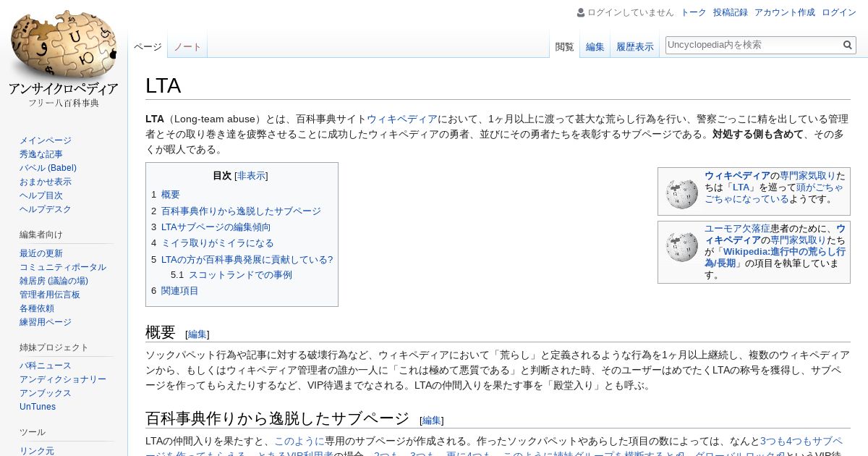Jump to contents entry 1 概要

tap(166, 195)
